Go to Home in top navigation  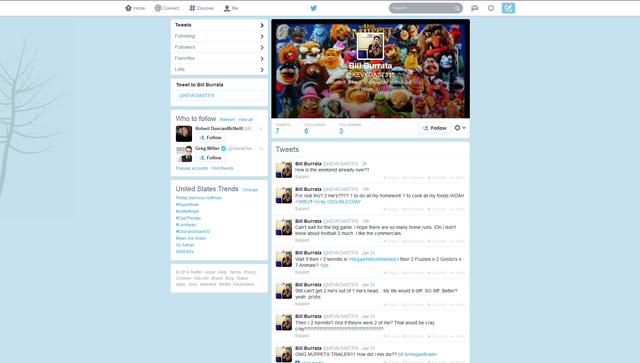point(135,8)
